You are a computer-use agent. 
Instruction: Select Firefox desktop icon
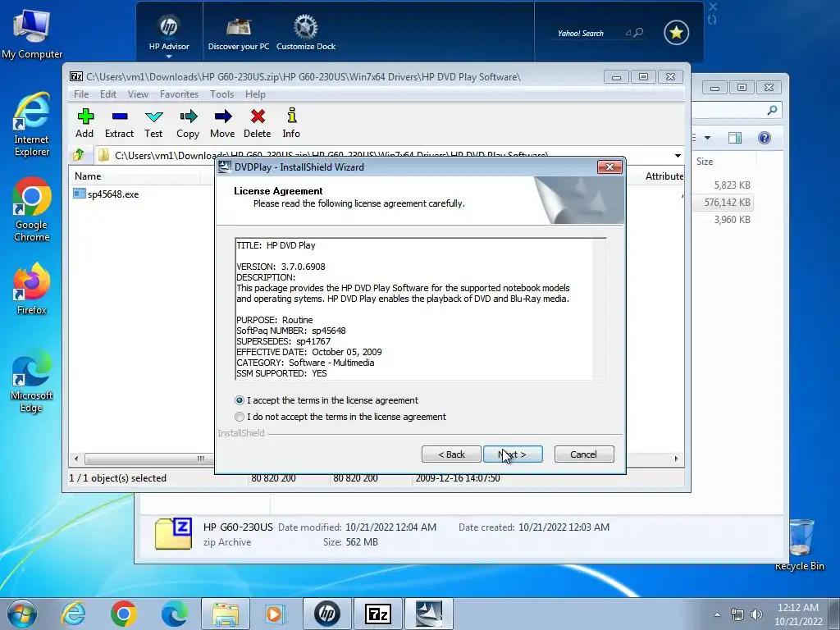[32, 288]
